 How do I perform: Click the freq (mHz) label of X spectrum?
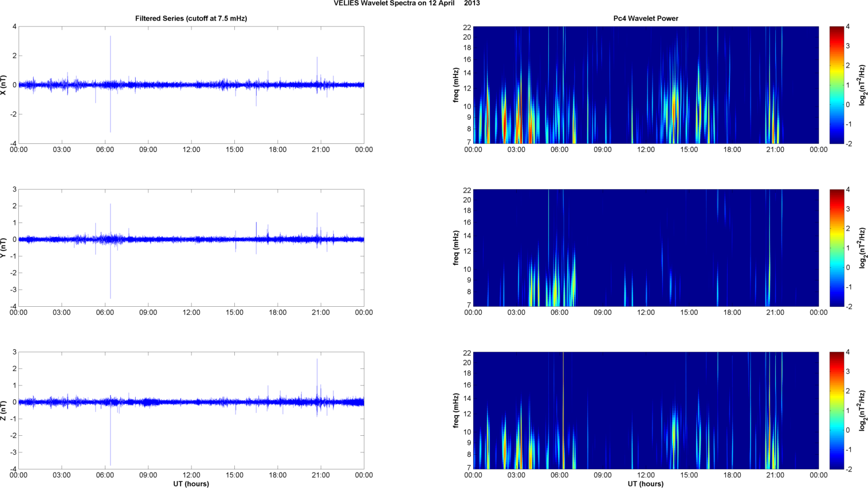point(456,85)
